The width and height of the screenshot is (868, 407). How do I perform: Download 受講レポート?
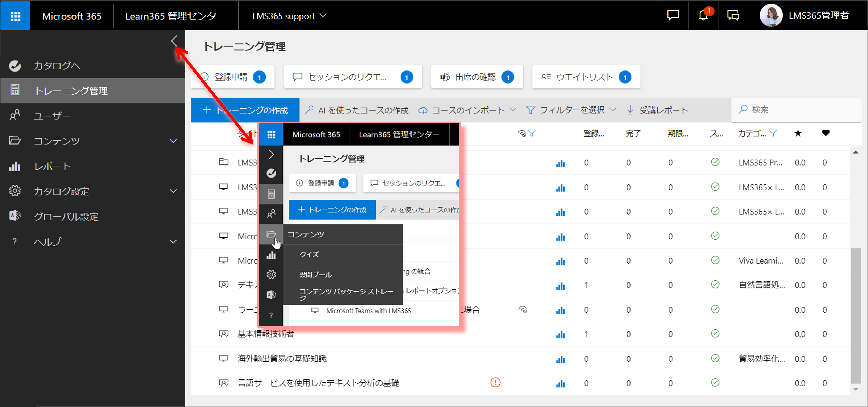[657, 110]
